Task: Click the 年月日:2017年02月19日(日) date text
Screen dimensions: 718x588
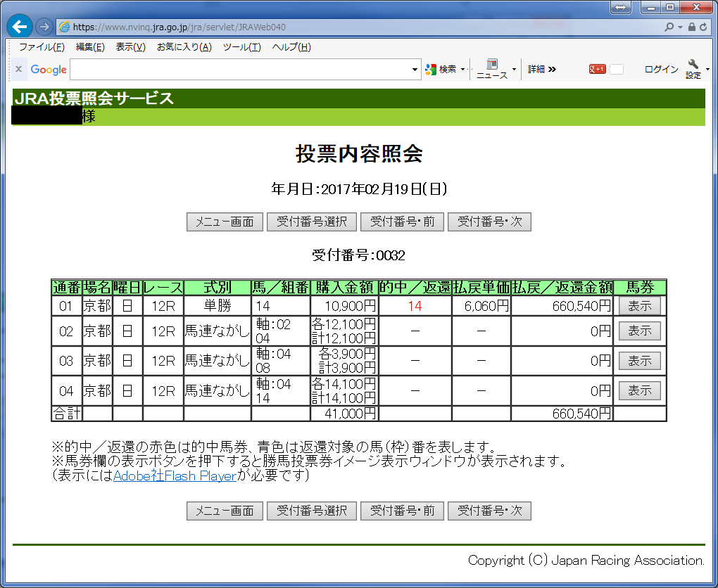Action: [359, 188]
